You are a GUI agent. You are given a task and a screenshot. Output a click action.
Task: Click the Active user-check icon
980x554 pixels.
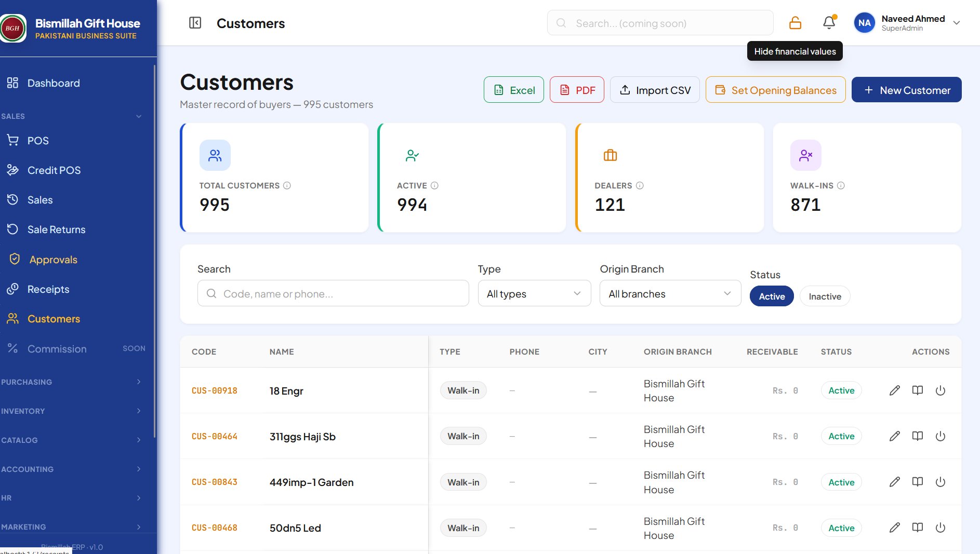click(413, 155)
